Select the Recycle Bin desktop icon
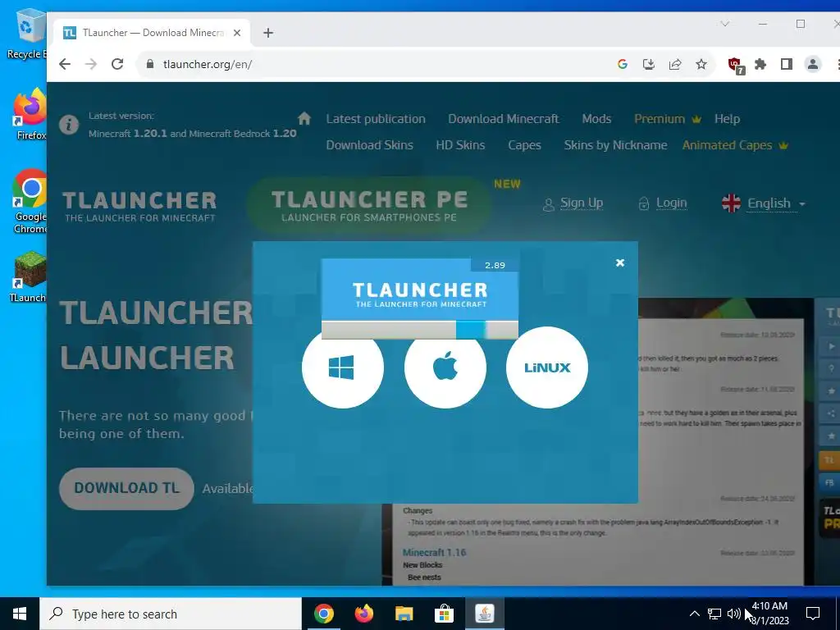840x630 pixels. (x=27, y=33)
